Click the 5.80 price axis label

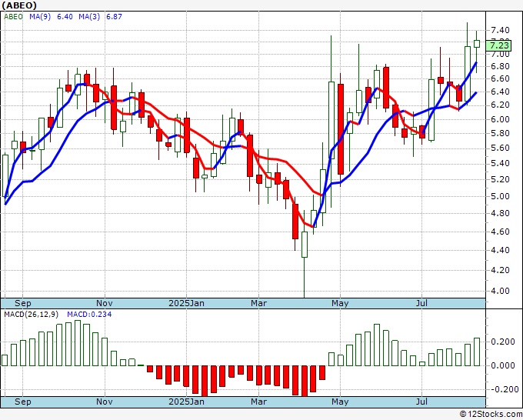point(500,133)
